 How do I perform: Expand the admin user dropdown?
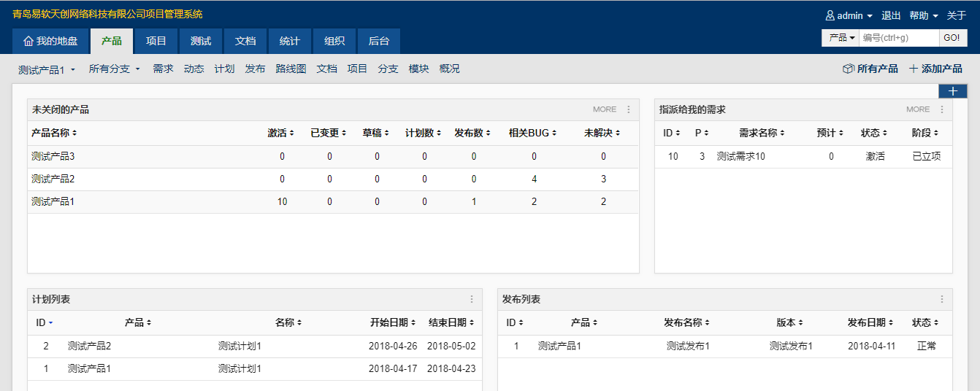849,15
